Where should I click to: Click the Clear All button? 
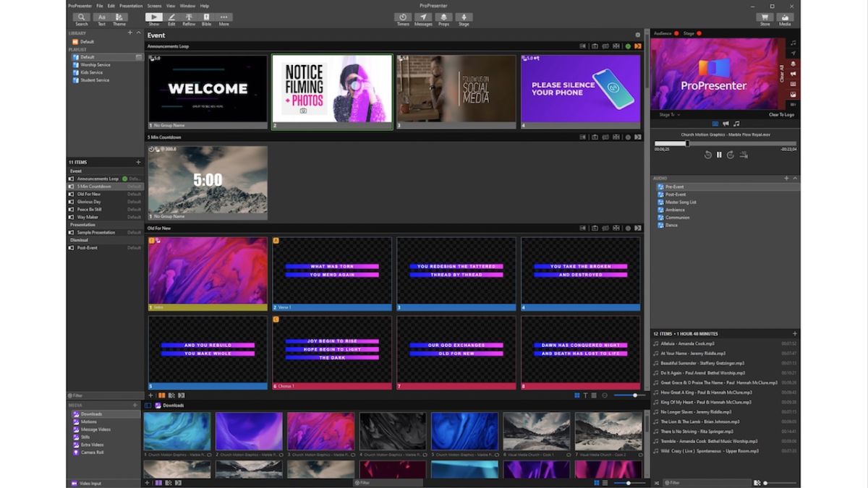(781, 73)
